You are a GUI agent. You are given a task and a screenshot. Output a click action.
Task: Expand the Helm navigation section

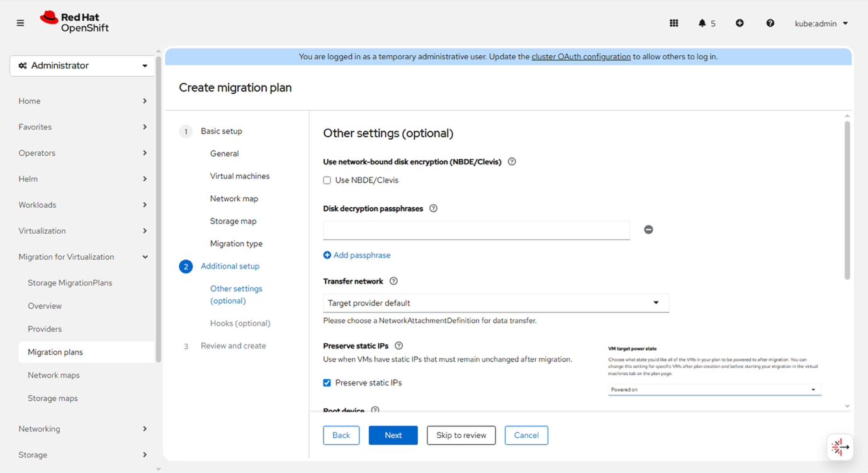coord(82,179)
